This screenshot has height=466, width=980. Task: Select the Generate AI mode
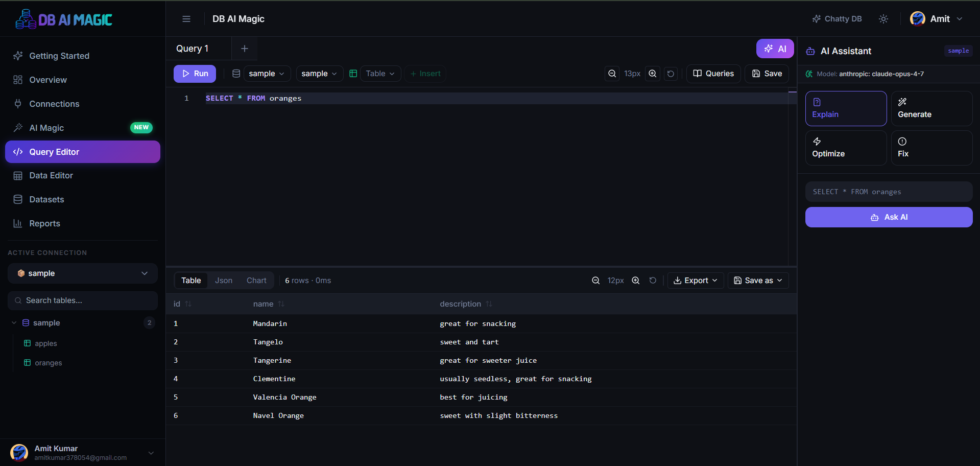pyautogui.click(x=931, y=108)
